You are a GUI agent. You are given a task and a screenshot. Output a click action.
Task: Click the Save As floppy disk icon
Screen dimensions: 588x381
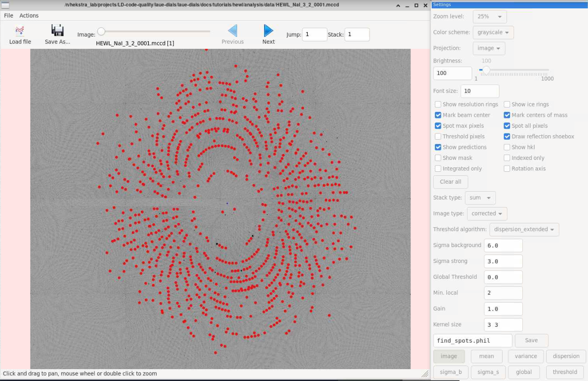click(58, 30)
